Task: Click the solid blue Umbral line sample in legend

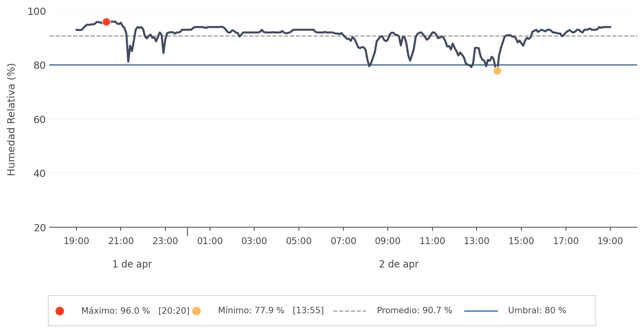Action: [x=481, y=311]
